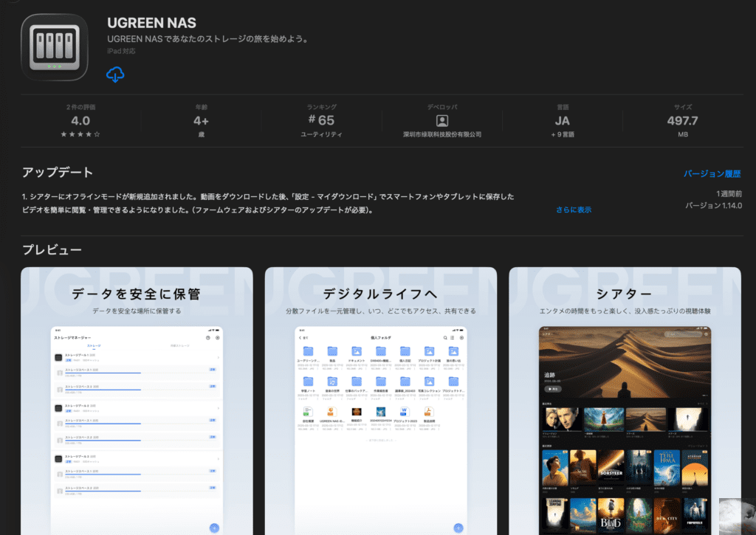Click the blue plus button in folder preview
This screenshot has height=535, width=756.
458,527
